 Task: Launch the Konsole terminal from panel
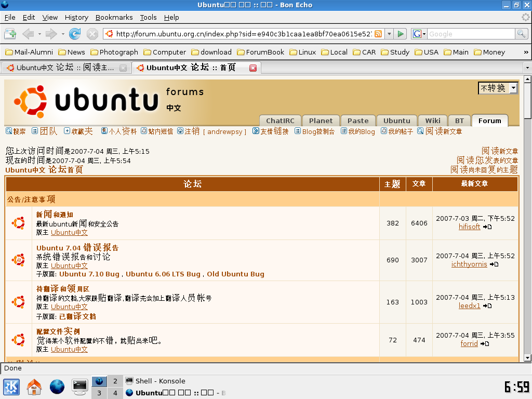pyautogui.click(x=79, y=387)
